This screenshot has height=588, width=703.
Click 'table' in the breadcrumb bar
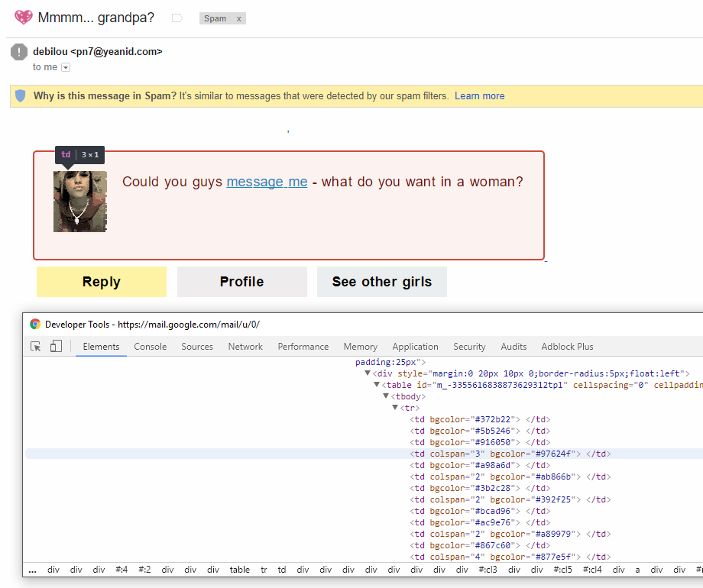pyautogui.click(x=239, y=570)
